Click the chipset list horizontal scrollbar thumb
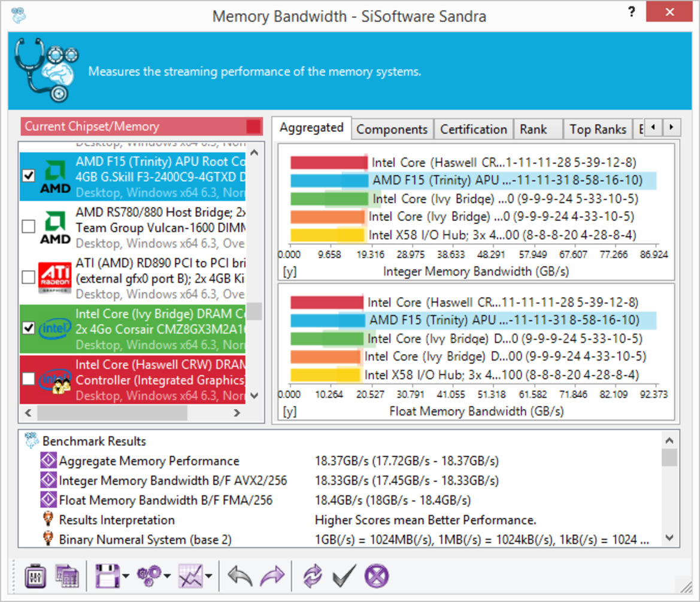This screenshot has width=700, height=602. 112,413
